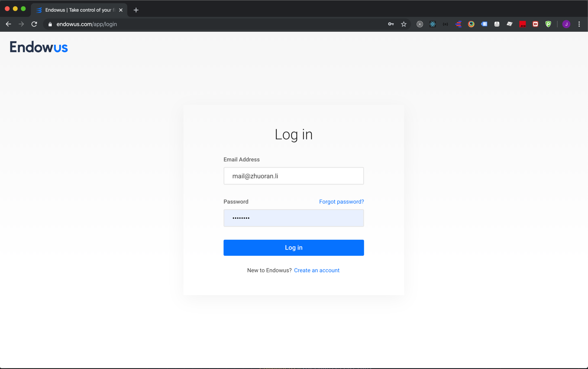Focus the Email Address input field
This screenshot has width=588, height=369.
click(x=293, y=176)
